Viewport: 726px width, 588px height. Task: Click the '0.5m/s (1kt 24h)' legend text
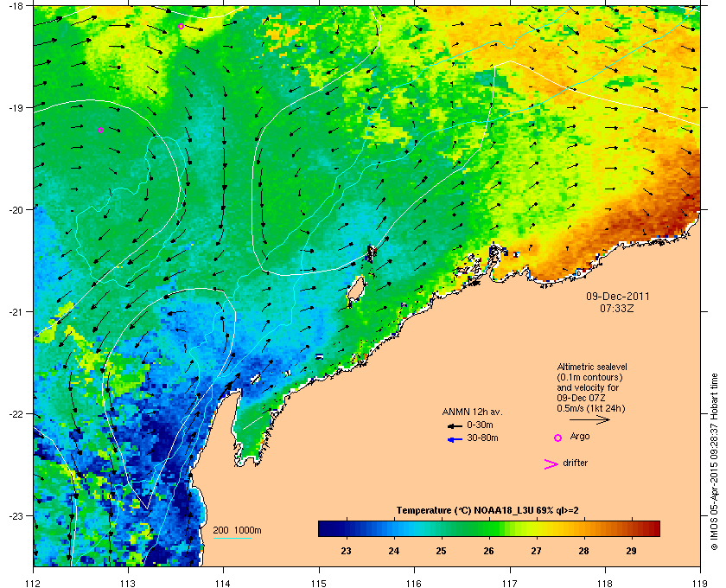[x=591, y=408]
